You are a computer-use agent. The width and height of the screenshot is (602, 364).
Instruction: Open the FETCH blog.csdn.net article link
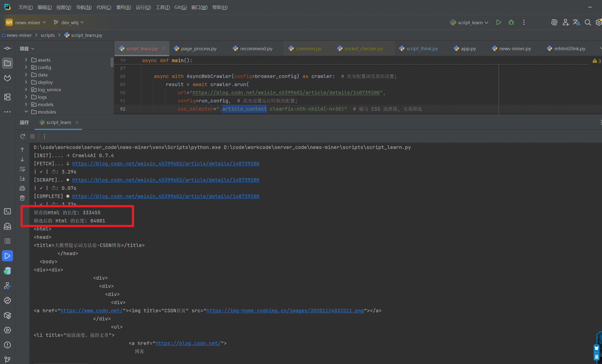(x=166, y=164)
